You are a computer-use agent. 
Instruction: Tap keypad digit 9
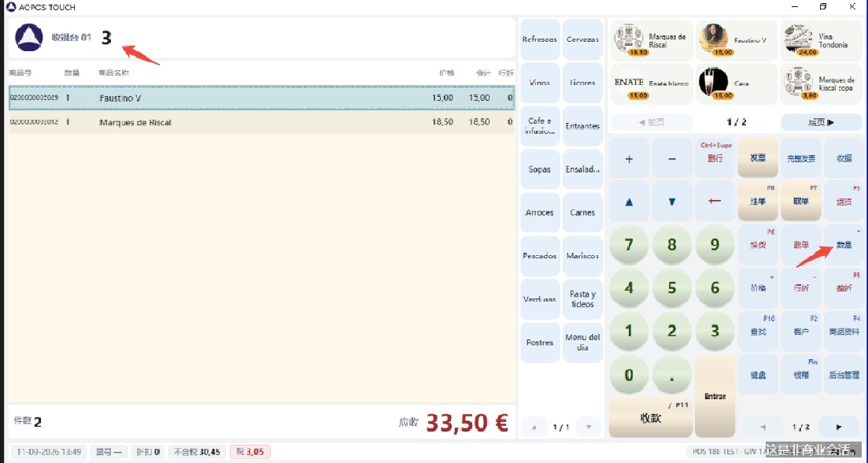pyautogui.click(x=715, y=244)
